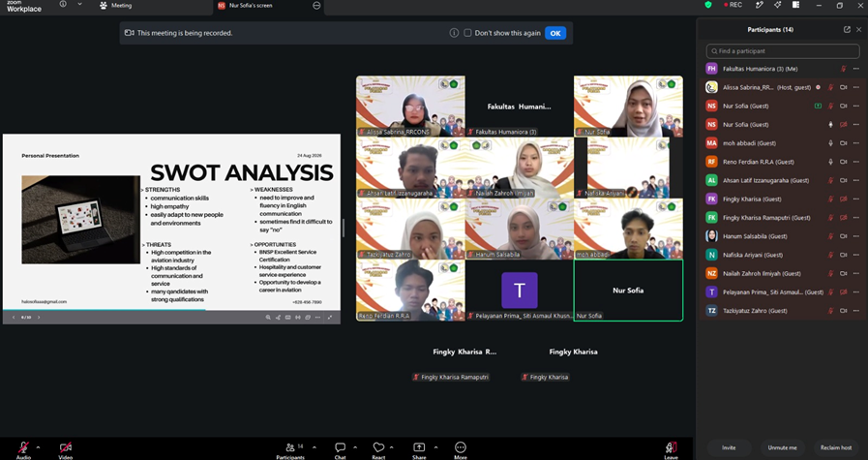
Task: Close the Participants panel
Action: (858, 30)
